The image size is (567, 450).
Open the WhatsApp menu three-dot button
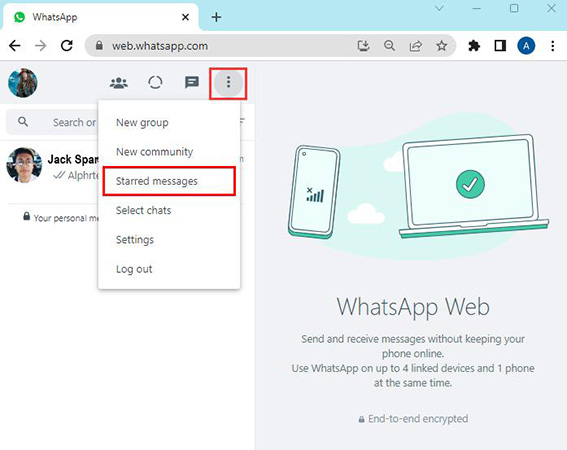228,83
